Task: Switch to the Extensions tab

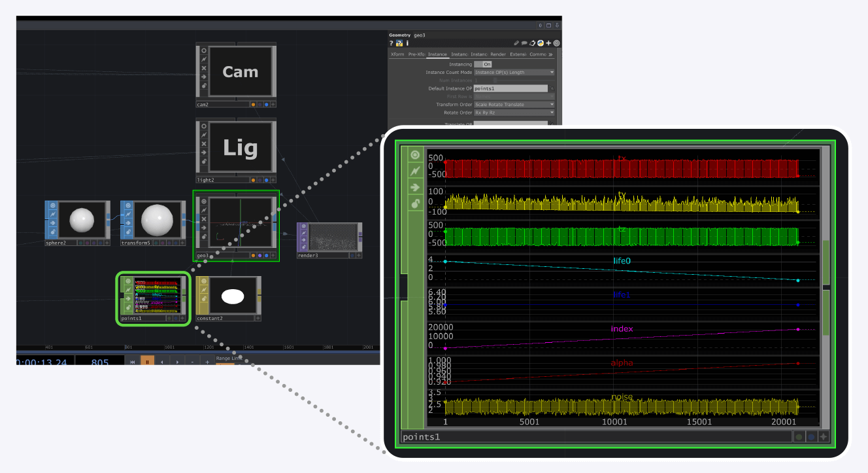Action: [x=518, y=54]
